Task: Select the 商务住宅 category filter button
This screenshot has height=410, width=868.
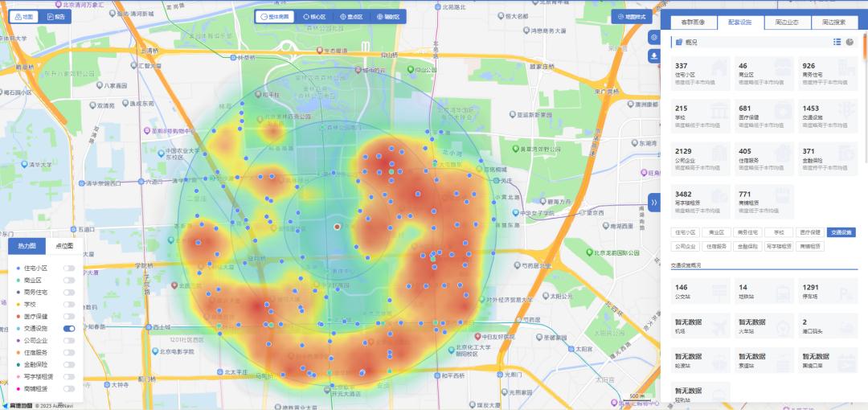Action: [747, 232]
